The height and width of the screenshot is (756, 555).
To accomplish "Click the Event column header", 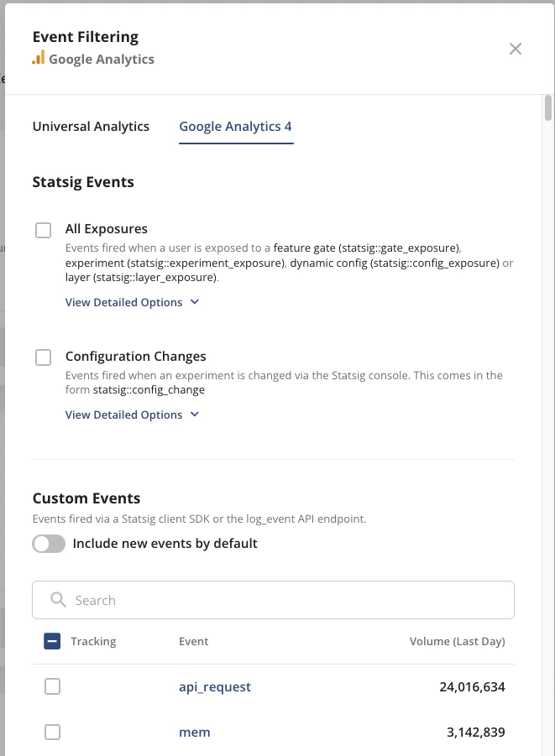I will (x=193, y=640).
